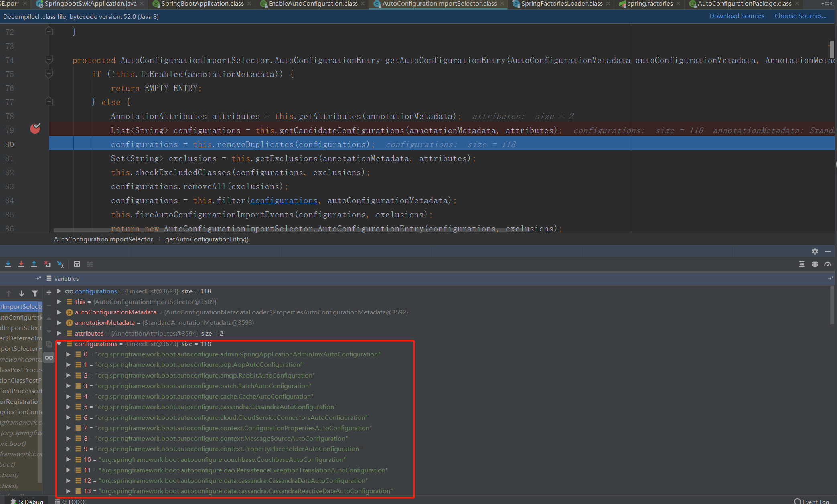Viewport: 837px width, 504px height.
Task: Select next frame with the down arrow
Action: tap(22, 293)
